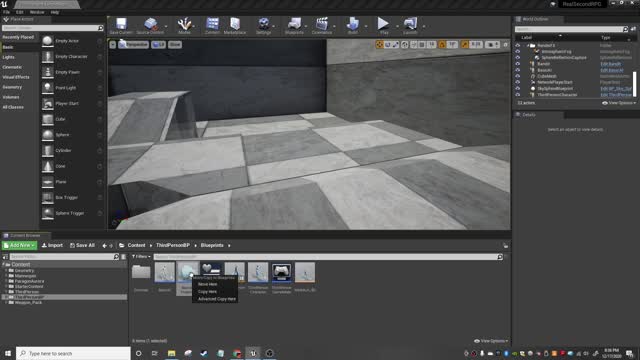Open the Window menu
This screenshot has height=360, width=640.
37,12
